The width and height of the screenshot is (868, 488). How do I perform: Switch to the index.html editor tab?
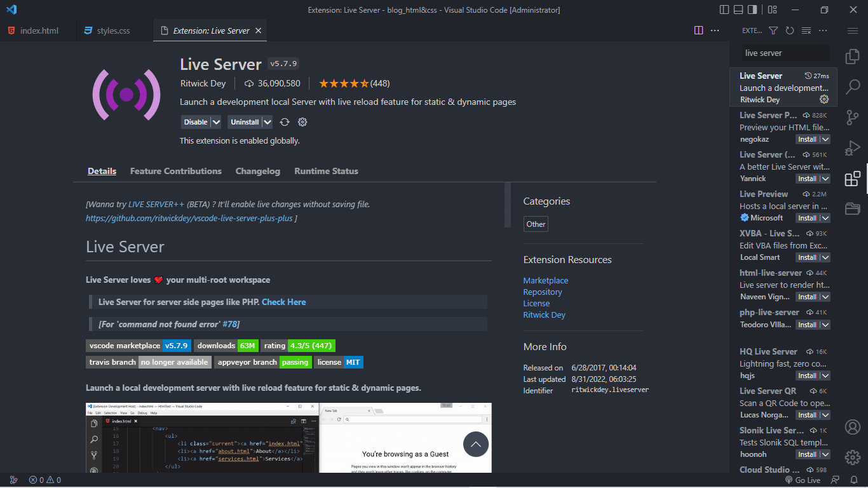(38, 30)
